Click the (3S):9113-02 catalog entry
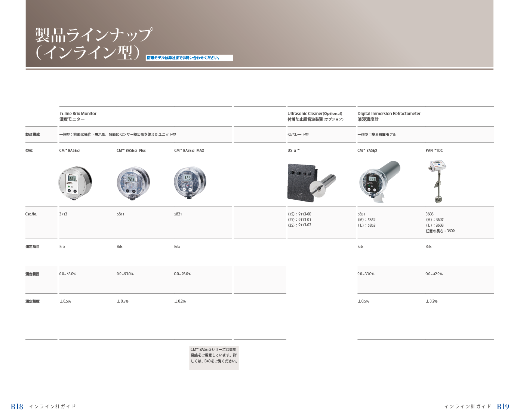The height and width of the screenshot is (420, 520). pyautogui.click(x=299, y=225)
